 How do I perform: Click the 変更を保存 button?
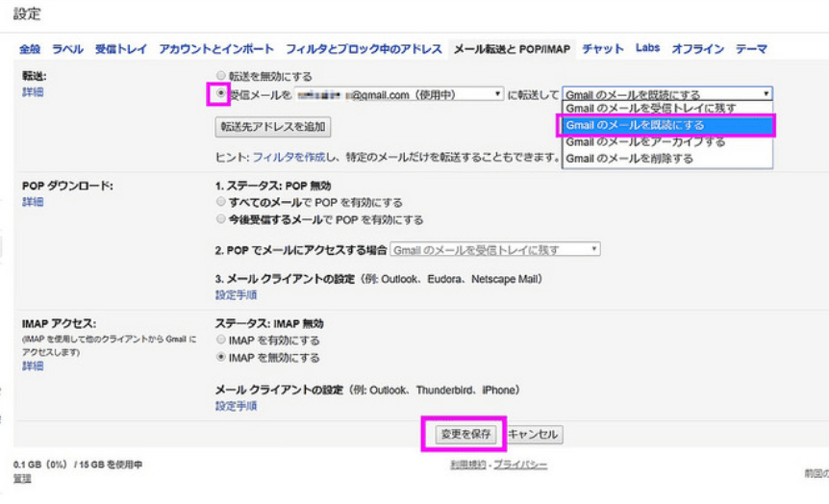click(x=465, y=434)
